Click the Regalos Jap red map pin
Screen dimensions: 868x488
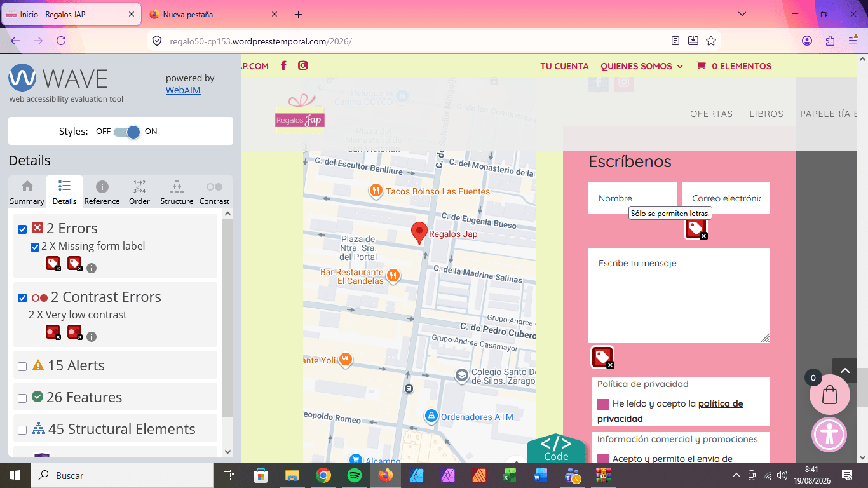419,233
